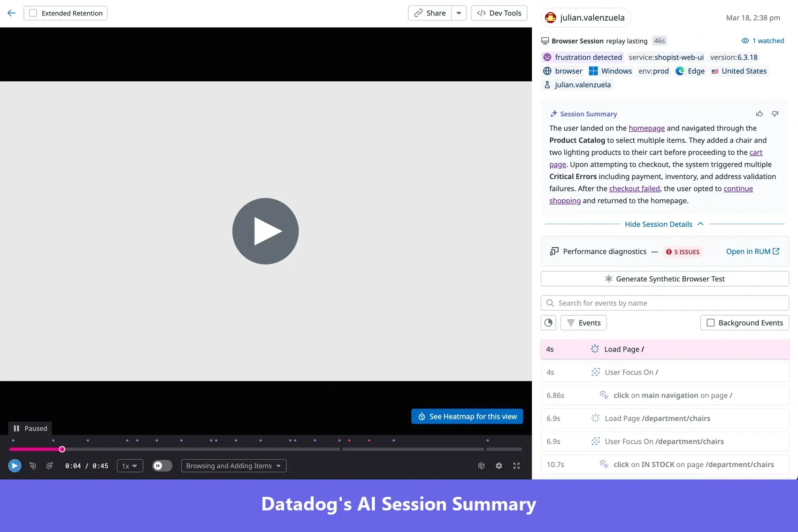Click the julian.valenzuela user avatar
Screen dimensions: 798x532
tap(551, 18)
